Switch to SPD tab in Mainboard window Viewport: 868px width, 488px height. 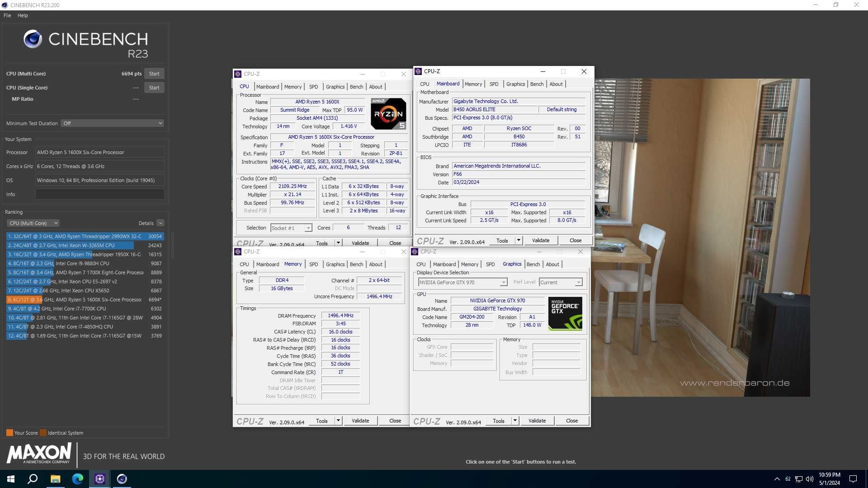(x=494, y=84)
